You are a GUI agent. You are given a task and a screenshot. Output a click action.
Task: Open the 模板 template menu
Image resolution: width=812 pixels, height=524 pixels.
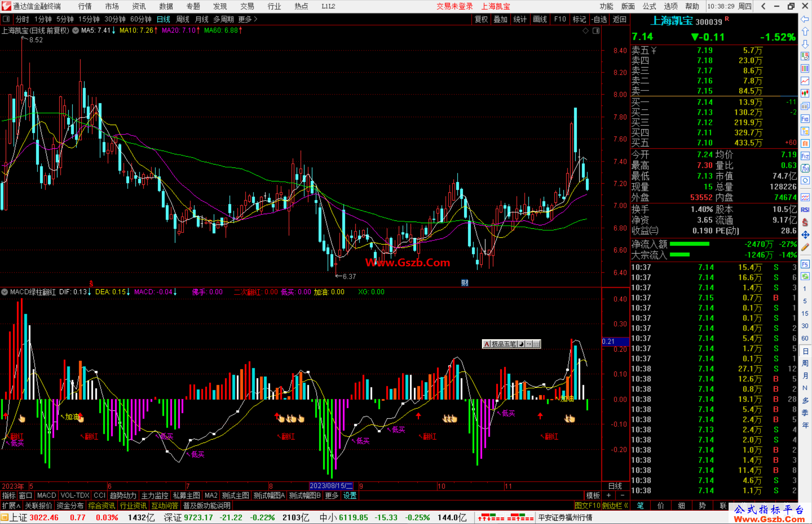(593, 495)
